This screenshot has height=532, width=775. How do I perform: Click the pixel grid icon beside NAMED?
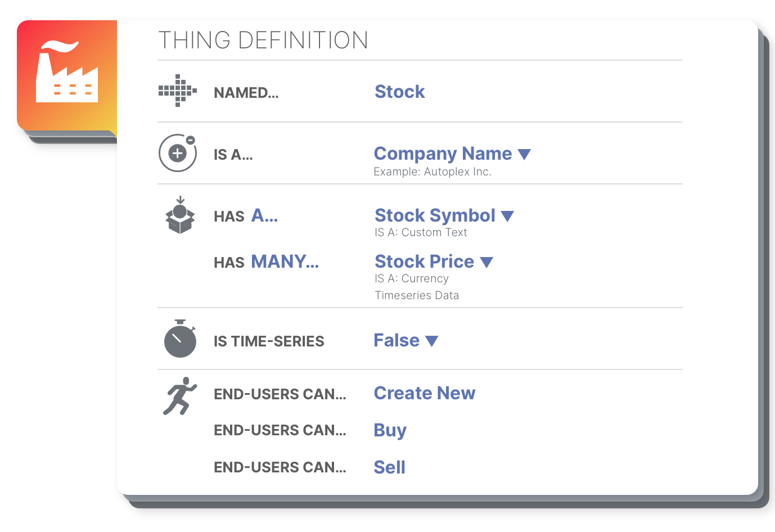178,91
